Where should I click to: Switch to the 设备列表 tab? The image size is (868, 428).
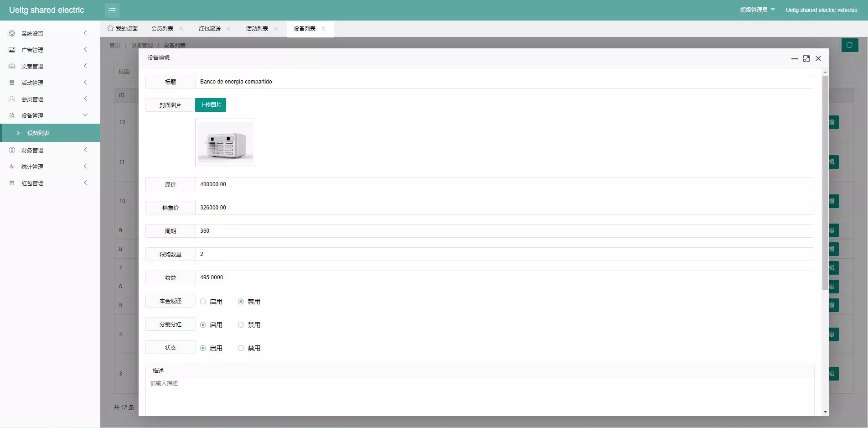[305, 28]
